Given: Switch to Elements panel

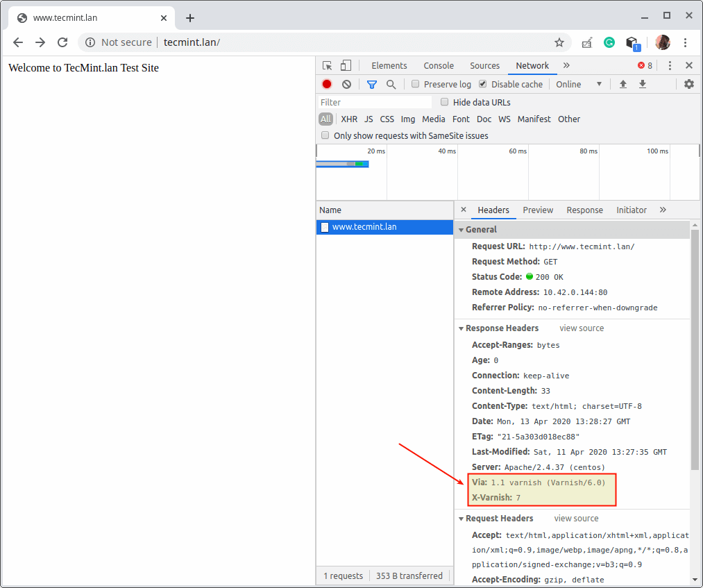Looking at the screenshot, I should [x=389, y=65].
